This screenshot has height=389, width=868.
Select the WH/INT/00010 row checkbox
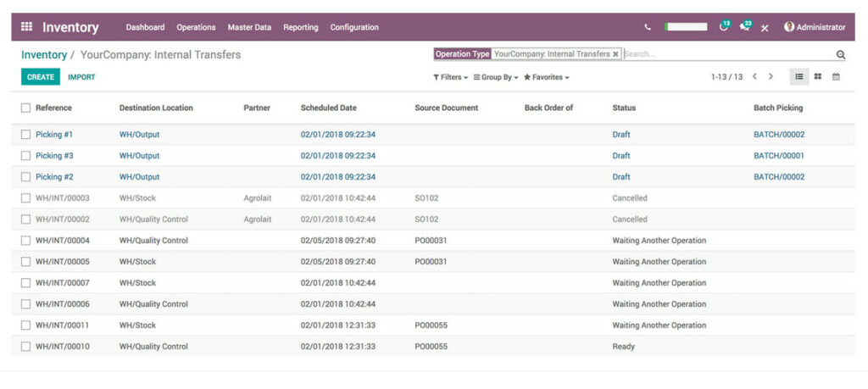tap(25, 347)
